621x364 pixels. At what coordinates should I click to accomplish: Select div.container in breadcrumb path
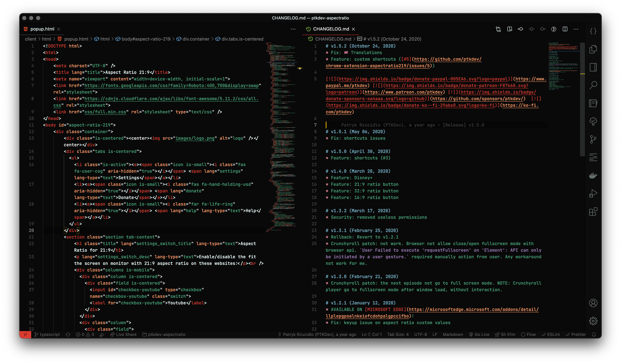(x=196, y=39)
